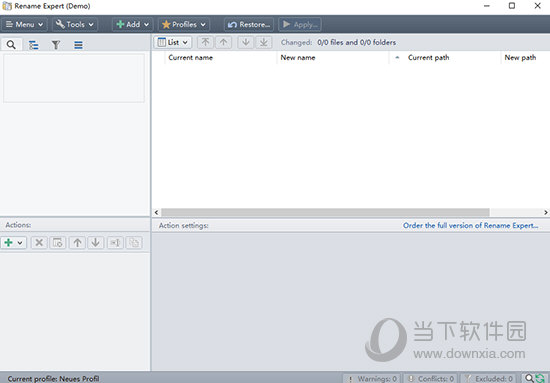550x383 pixels.
Task: Click the scroll right arrow
Action: click(546, 212)
